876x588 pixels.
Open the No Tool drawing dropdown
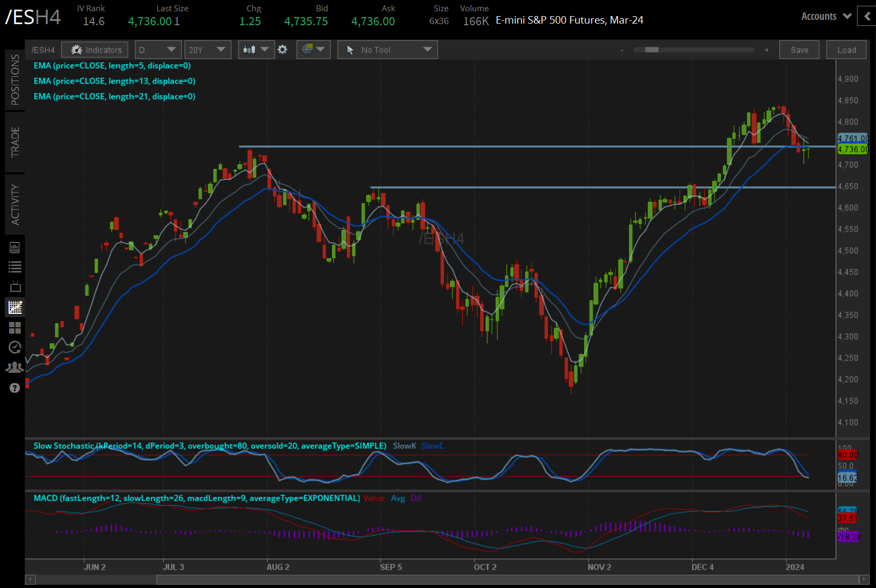click(387, 49)
